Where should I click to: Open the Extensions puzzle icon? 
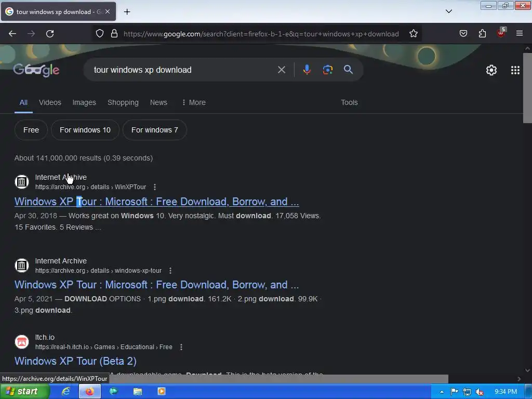coord(482,34)
